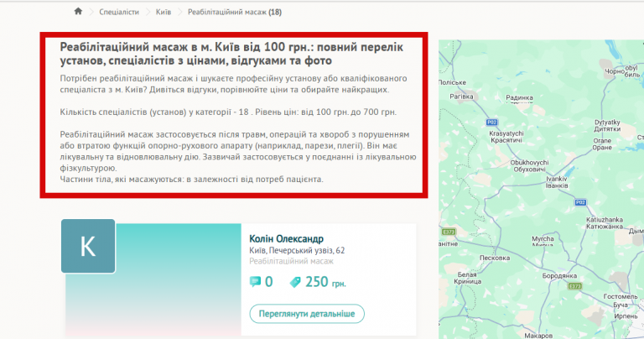
Task: Click Іванків label on the map
Action: click(557, 185)
